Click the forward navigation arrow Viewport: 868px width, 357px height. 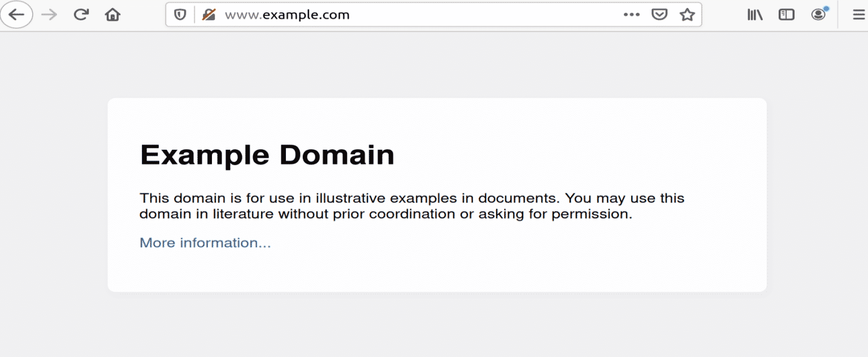(x=49, y=15)
